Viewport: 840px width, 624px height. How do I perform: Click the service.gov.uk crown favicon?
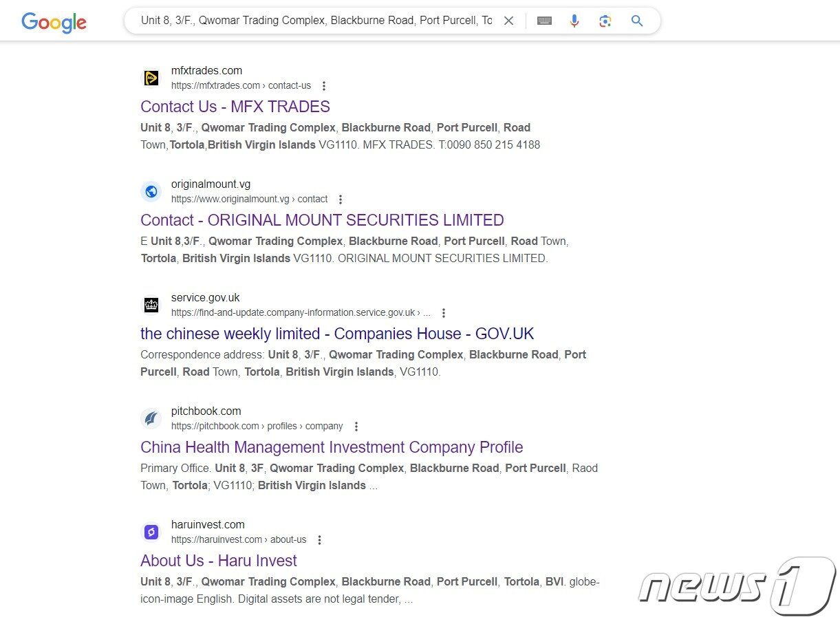click(151, 305)
